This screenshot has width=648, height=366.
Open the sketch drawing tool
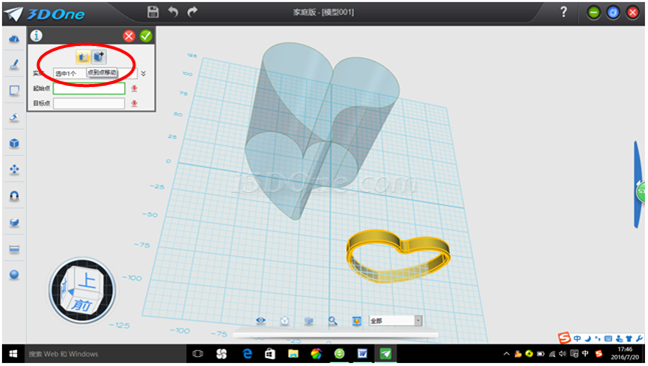coord(14,64)
